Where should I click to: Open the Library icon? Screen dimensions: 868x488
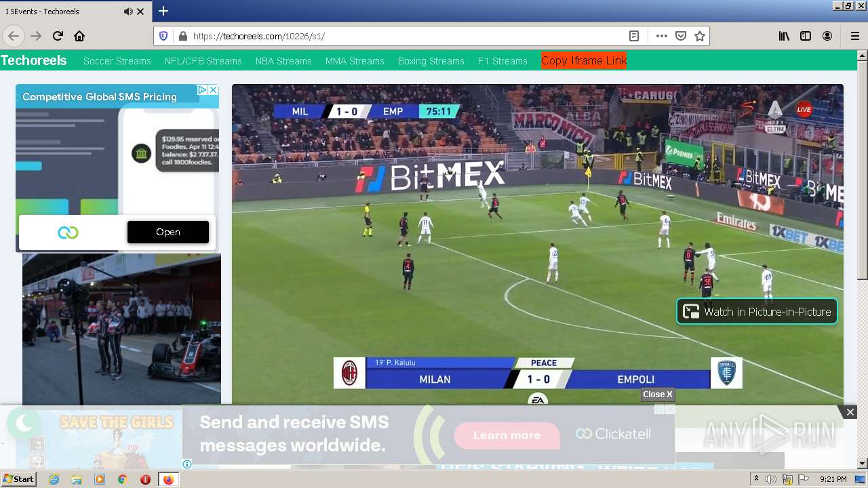[x=784, y=36]
